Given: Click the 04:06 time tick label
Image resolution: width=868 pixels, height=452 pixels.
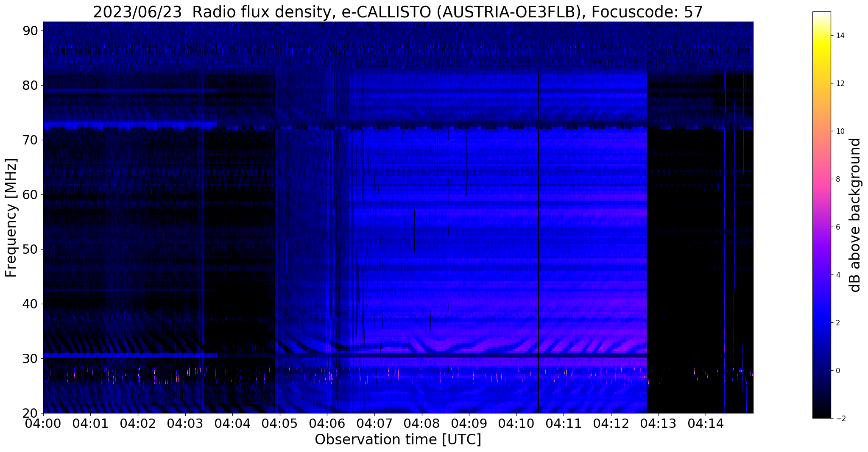Looking at the screenshot, I should point(327,423).
